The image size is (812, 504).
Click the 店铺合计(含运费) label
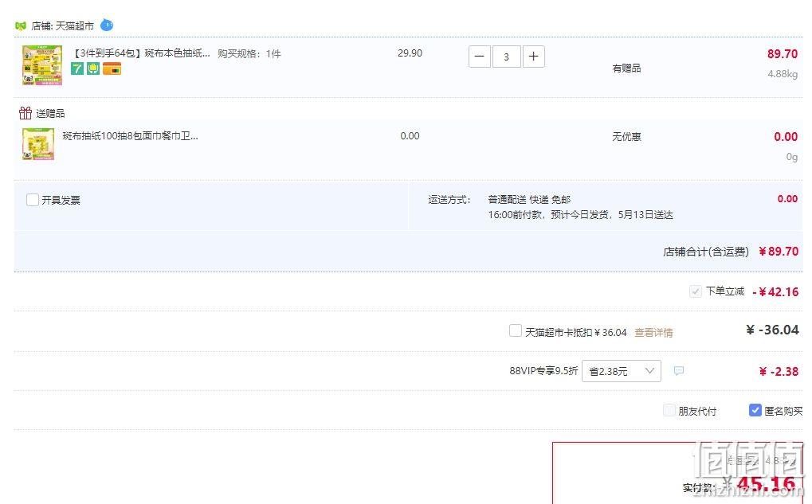706,252
